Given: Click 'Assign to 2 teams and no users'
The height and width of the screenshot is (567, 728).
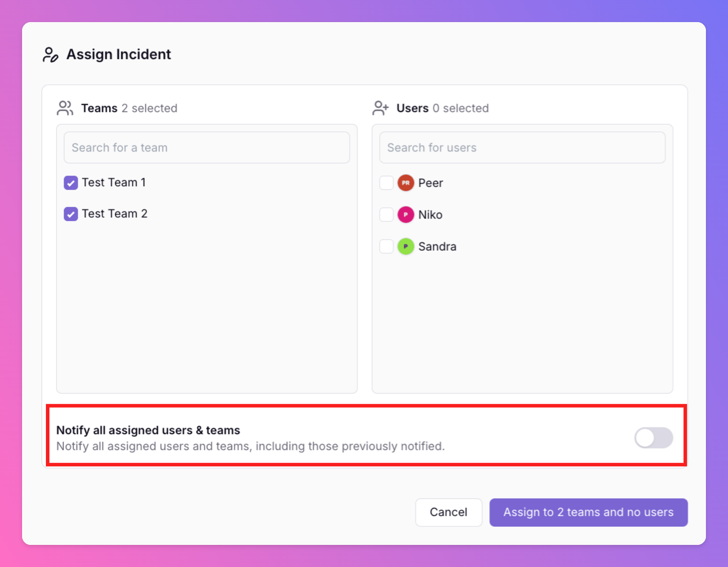Looking at the screenshot, I should (588, 512).
